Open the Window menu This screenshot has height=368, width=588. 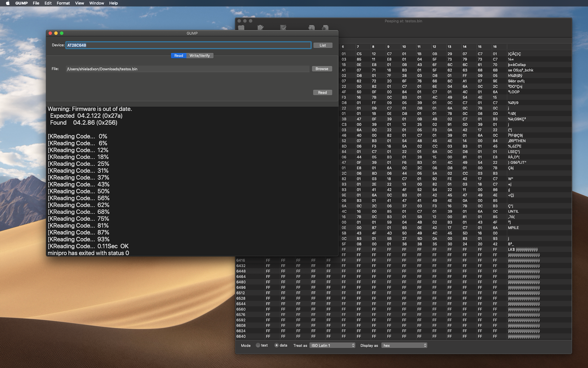point(96,3)
